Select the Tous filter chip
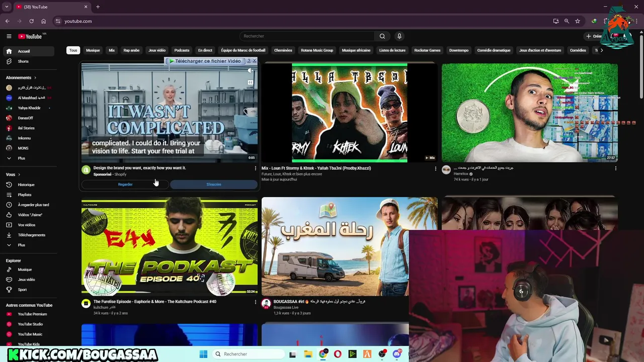The width and height of the screenshot is (644, 362). [73, 50]
